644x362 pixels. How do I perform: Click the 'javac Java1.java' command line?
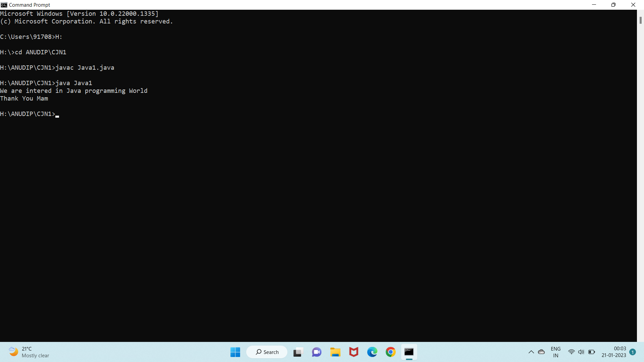(x=57, y=68)
